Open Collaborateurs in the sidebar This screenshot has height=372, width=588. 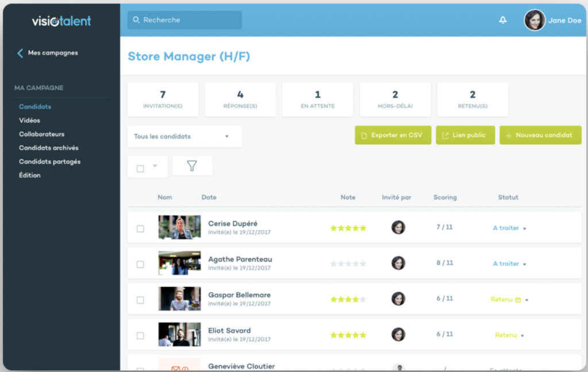click(41, 134)
